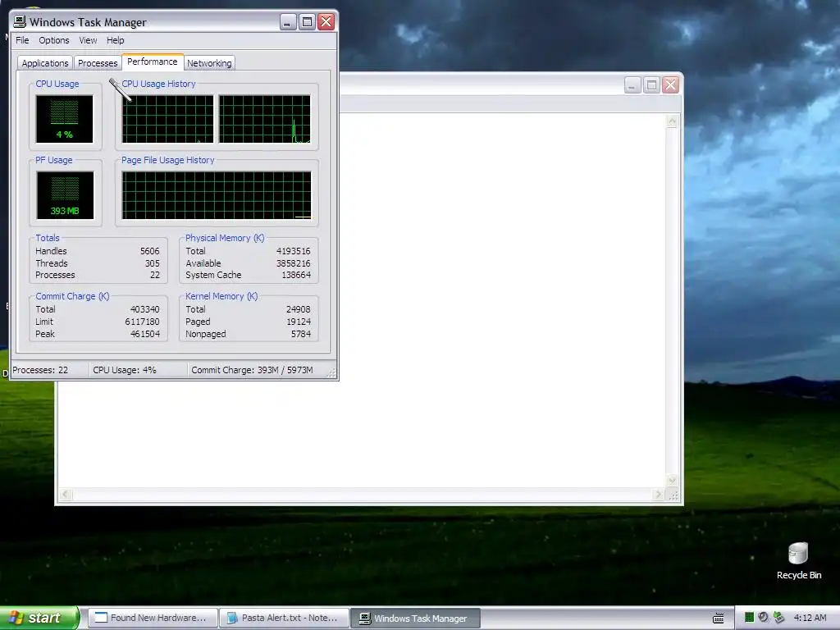Viewport: 840px width, 630px height.
Task: Click the second CPU Usage History graph
Action: coord(265,119)
